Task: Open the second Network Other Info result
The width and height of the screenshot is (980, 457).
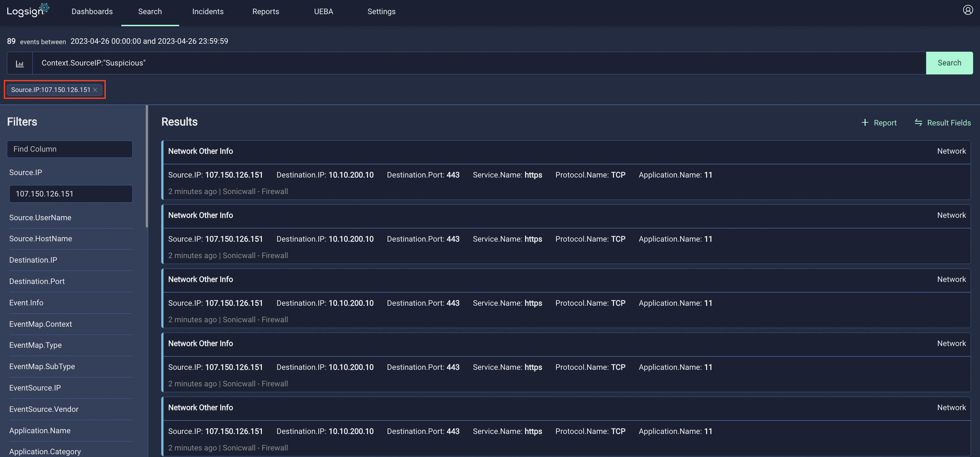Action: click(x=201, y=215)
